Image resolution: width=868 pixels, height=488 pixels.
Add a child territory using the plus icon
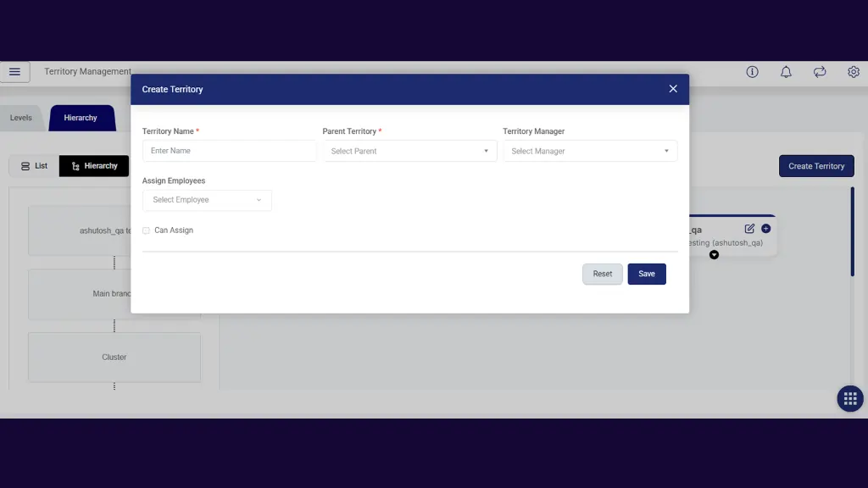tap(765, 228)
